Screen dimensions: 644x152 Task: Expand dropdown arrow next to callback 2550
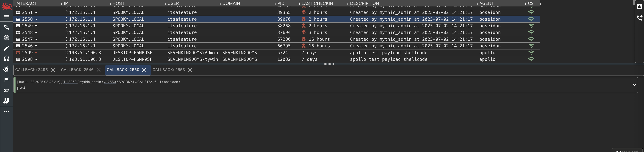point(36,19)
